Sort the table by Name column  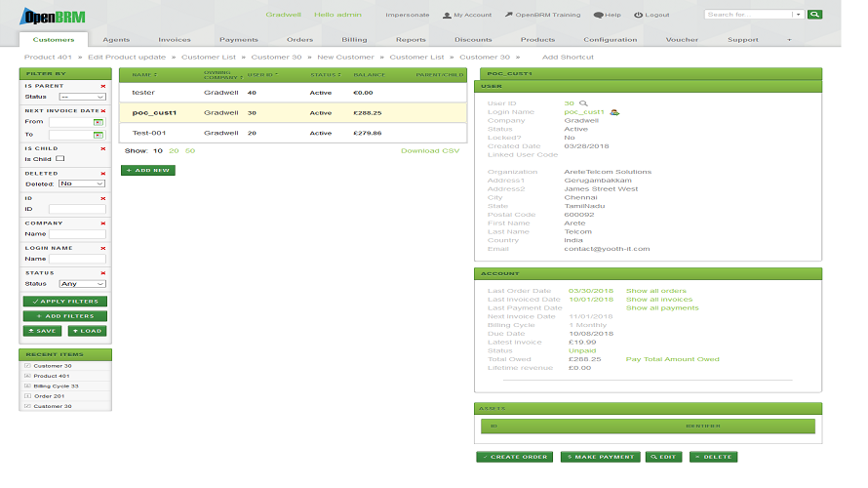pyautogui.click(x=144, y=75)
